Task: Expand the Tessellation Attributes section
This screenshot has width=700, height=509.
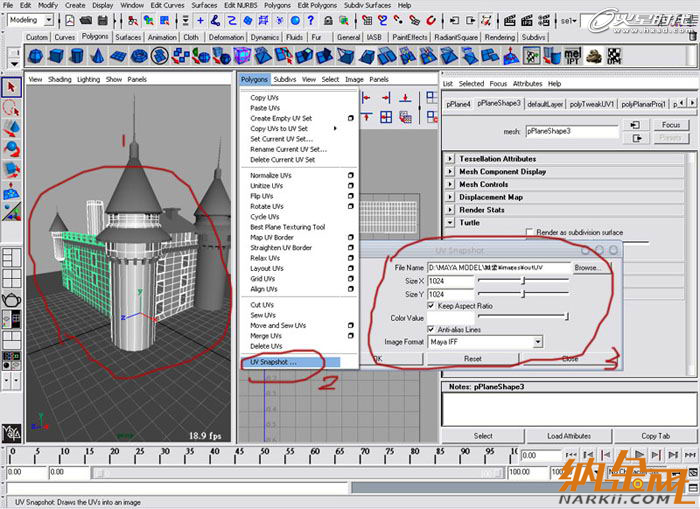Action: coord(450,159)
